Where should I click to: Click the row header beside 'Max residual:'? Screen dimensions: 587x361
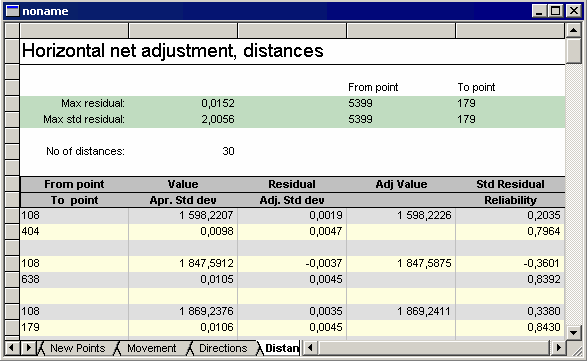[x=12, y=103]
